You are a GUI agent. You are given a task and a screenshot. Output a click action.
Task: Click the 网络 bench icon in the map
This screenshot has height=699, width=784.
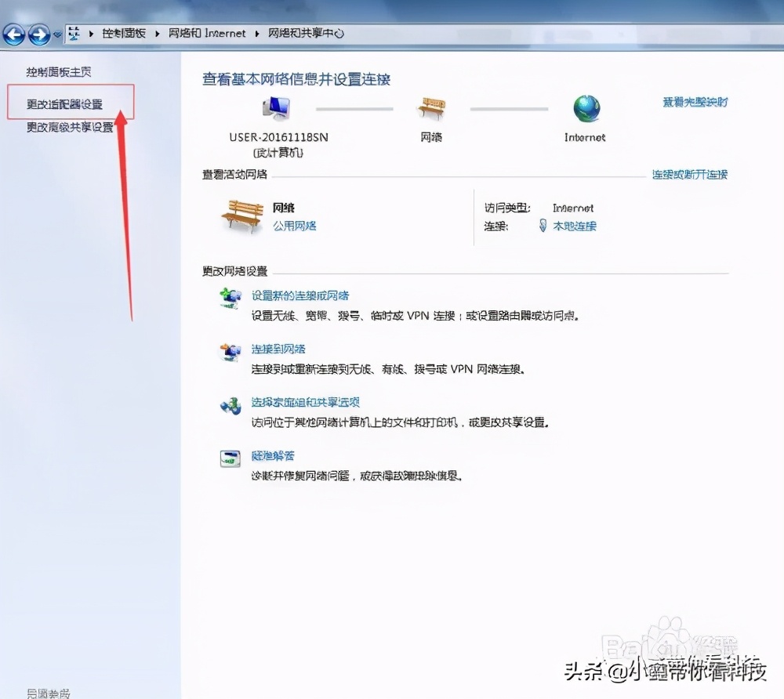click(x=432, y=105)
